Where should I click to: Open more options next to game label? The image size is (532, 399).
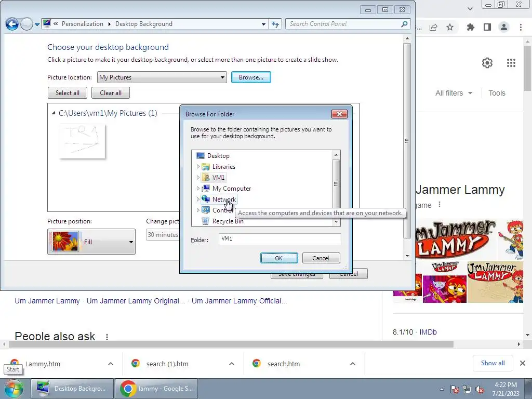440,205
